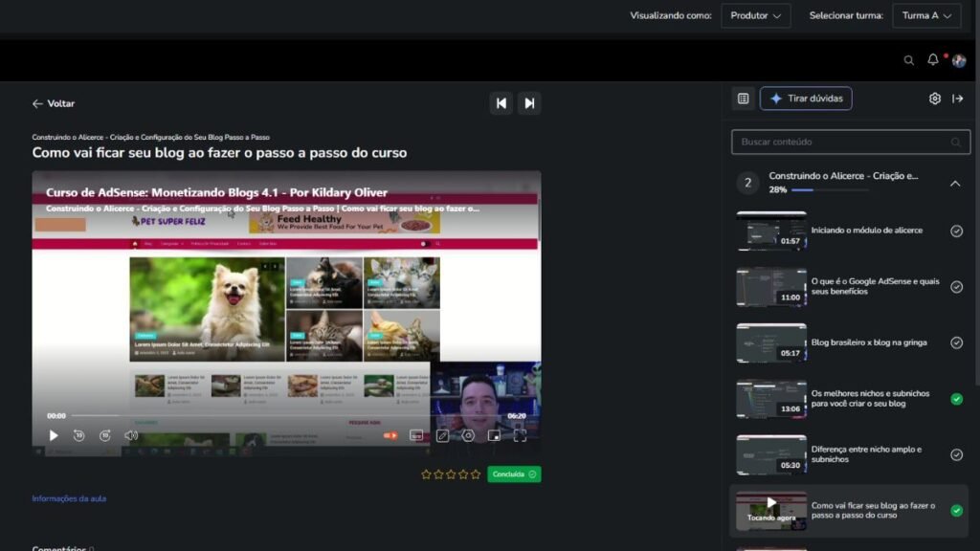Open video player settings gear
Image resolution: width=980 pixels, height=551 pixels.
coord(468,435)
